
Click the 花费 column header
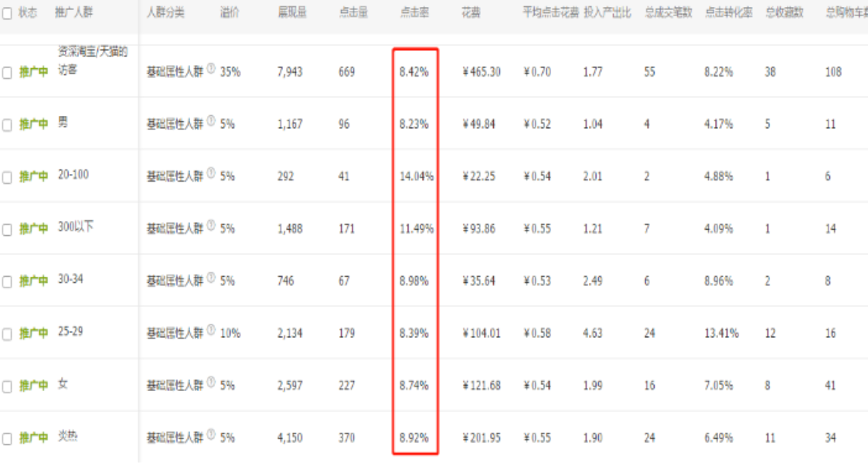[x=471, y=12]
